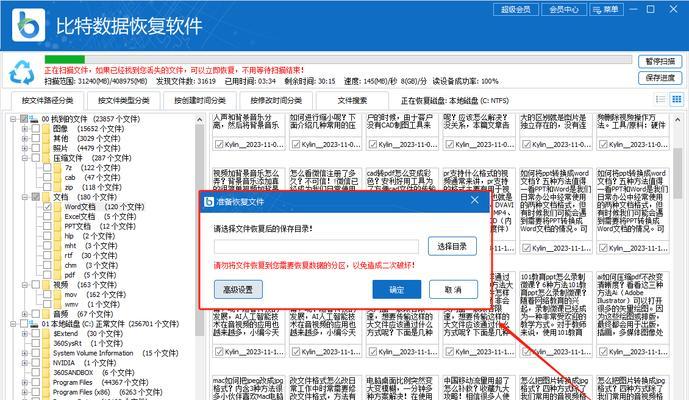
Task: Collapse the 00 找到的文件 tree node
Action: coord(13,119)
